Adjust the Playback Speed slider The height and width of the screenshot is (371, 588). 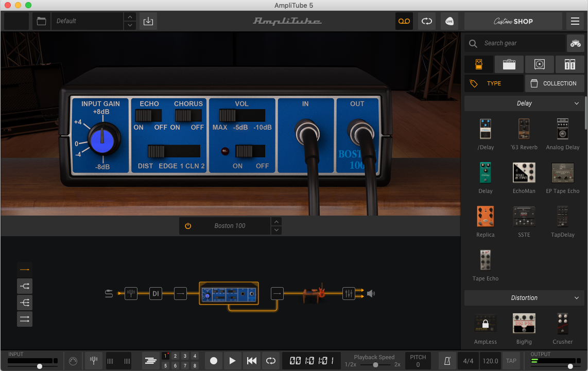[x=375, y=364]
